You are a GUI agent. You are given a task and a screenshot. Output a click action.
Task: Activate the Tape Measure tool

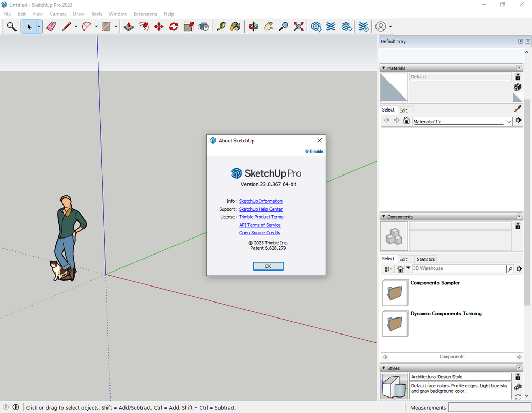221,27
